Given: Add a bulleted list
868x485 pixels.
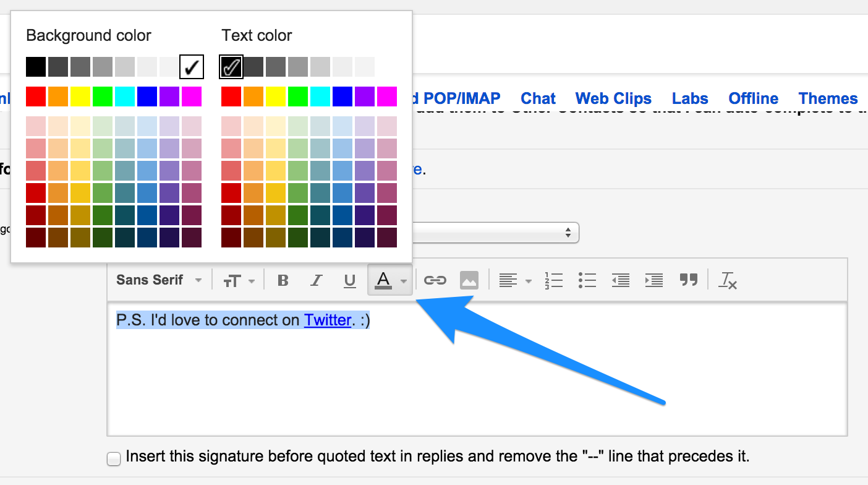Looking at the screenshot, I should pos(587,280).
